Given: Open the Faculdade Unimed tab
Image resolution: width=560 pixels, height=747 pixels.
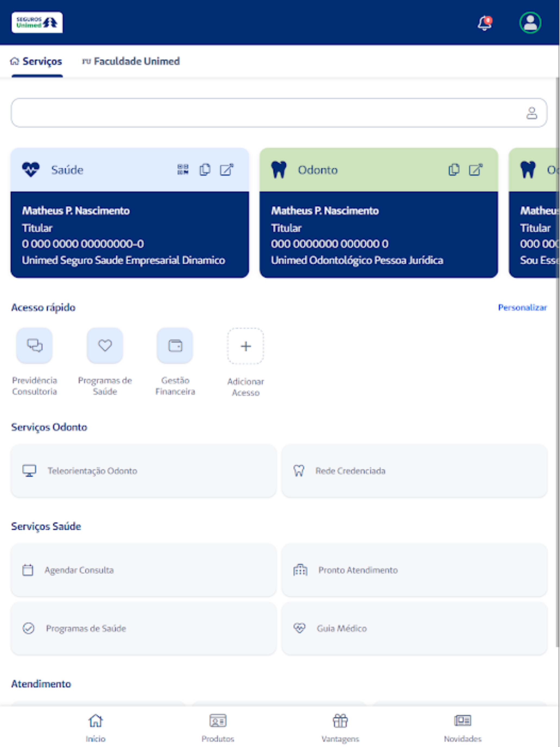Looking at the screenshot, I should (131, 61).
